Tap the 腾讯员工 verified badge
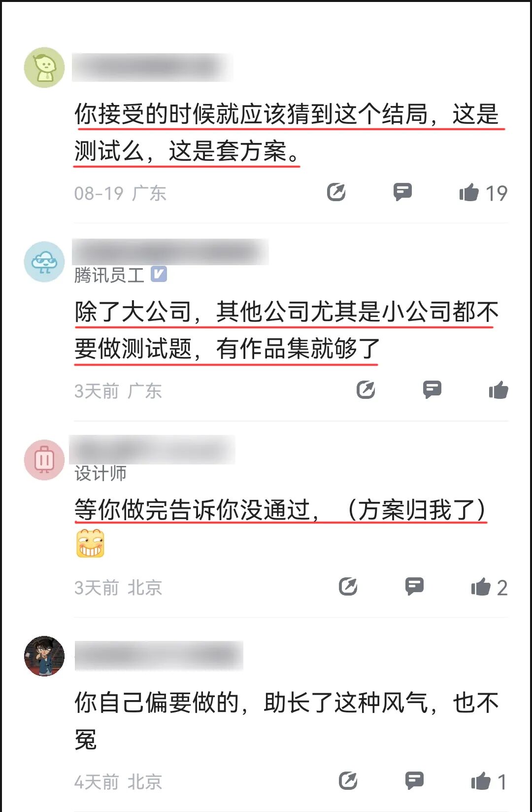Image resolution: width=532 pixels, height=812 pixels. pos(159,274)
